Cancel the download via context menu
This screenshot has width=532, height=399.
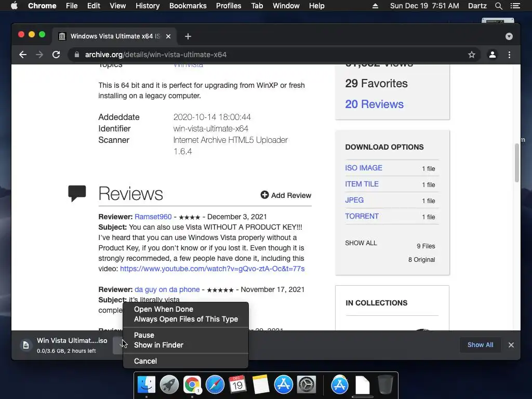click(185, 361)
